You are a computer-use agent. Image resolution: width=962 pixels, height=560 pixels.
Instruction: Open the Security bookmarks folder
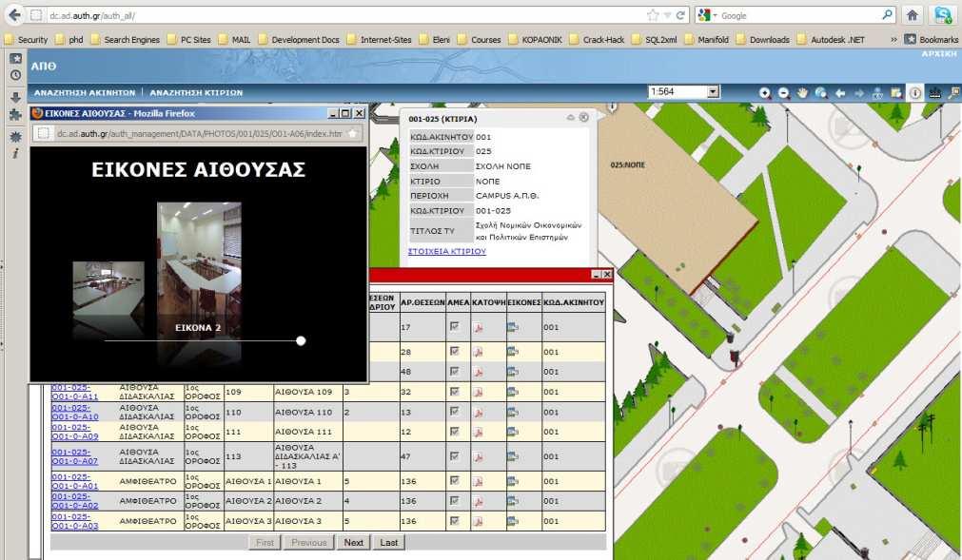[27, 40]
